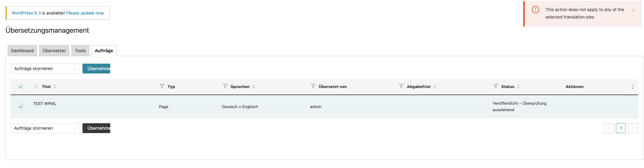Filter the Übersetzt von column
Image resolution: width=644 pixels, height=168 pixels.
coord(313,86)
